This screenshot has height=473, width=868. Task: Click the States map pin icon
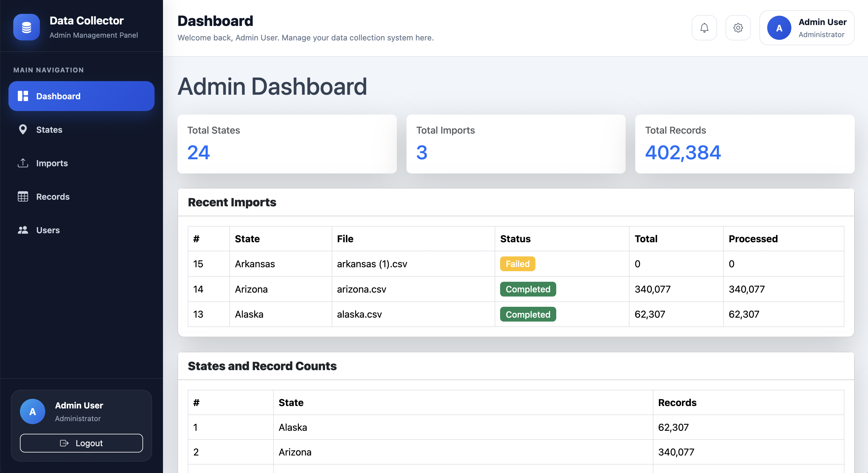click(23, 129)
